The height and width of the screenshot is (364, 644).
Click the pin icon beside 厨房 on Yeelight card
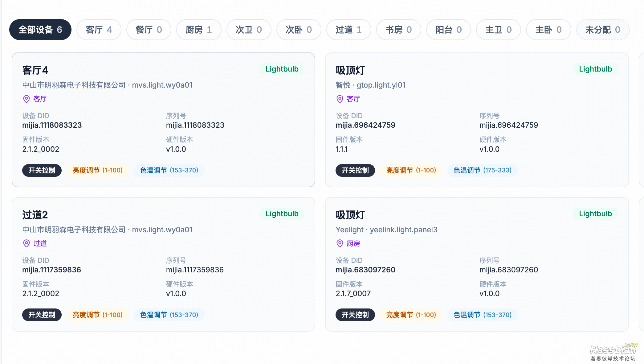[x=340, y=244]
